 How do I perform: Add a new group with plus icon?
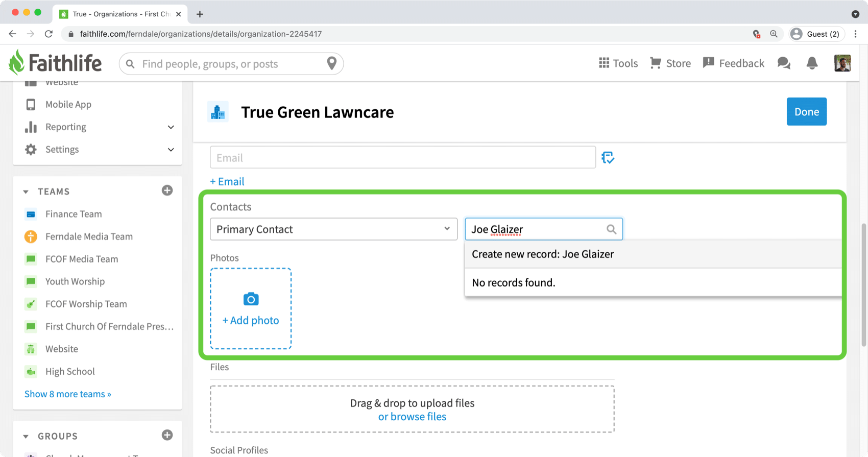(167, 435)
